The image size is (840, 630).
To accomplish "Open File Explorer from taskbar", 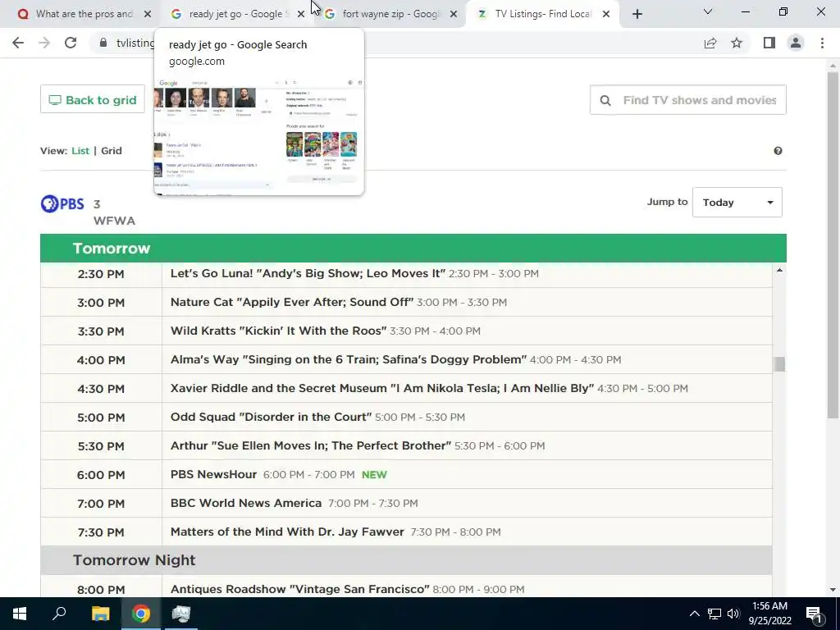I will point(100,614).
